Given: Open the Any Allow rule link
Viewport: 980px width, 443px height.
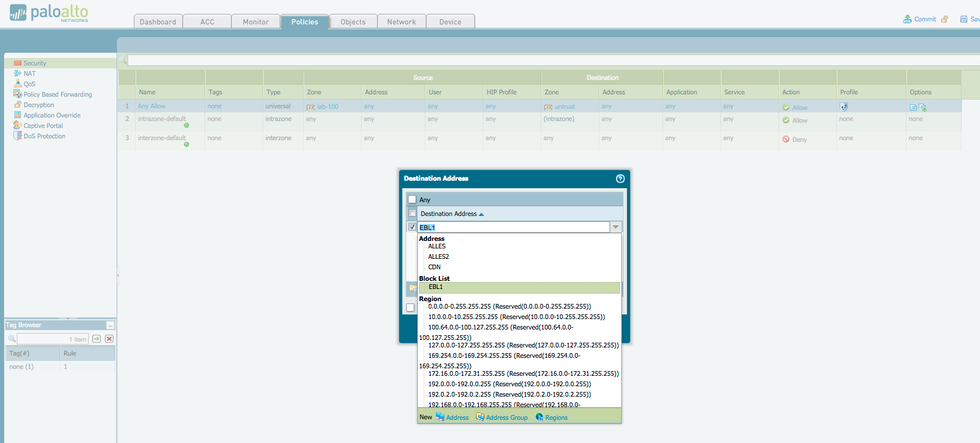Looking at the screenshot, I should tap(151, 107).
